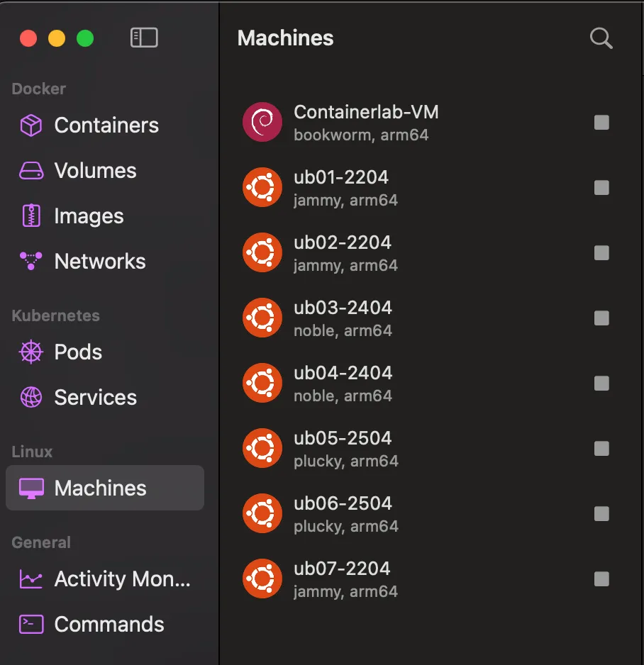Image resolution: width=644 pixels, height=665 pixels.
Task: Collapse the sidebar using the toolbar icon
Action: point(144,38)
